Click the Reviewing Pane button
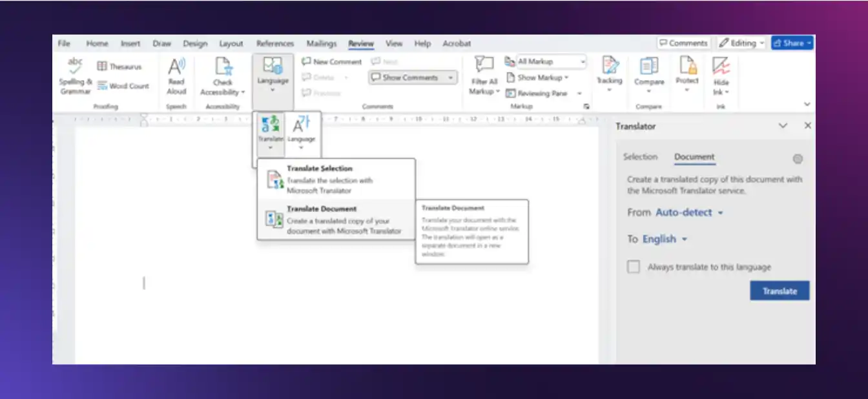This screenshot has height=399, width=868. 539,94
